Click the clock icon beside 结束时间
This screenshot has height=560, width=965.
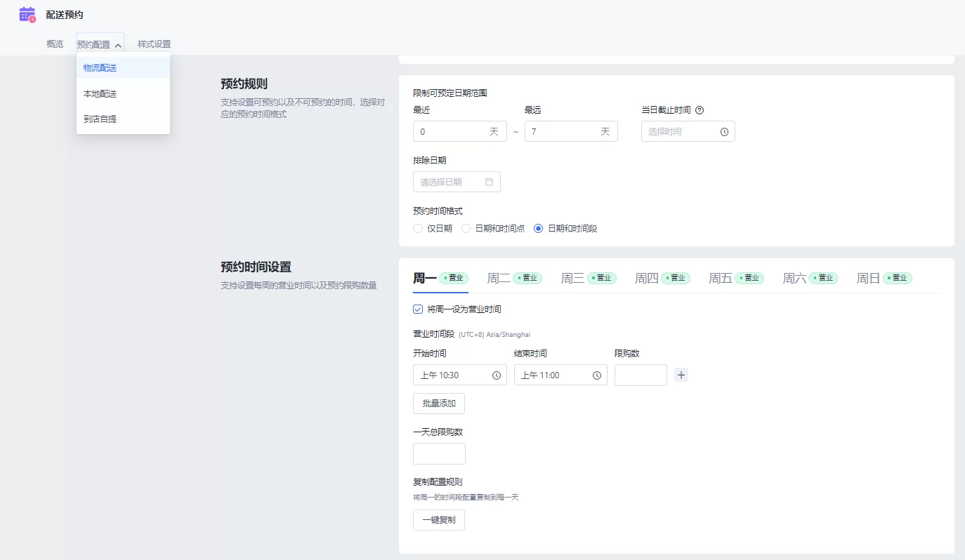tap(596, 375)
